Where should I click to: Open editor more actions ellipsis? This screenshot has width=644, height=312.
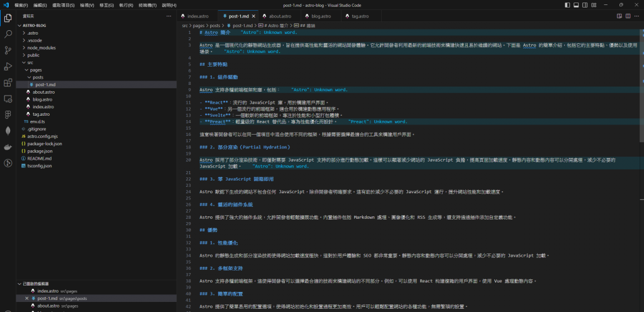coord(636,16)
